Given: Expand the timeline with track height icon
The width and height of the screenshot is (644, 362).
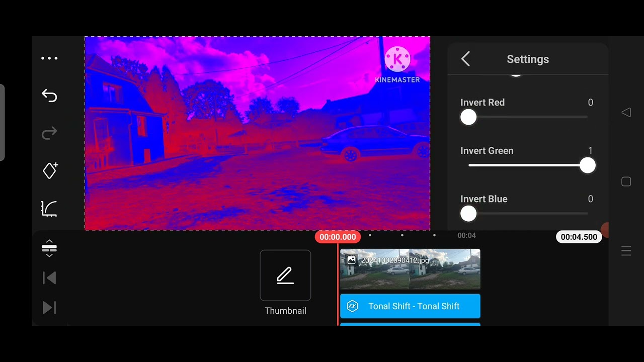Looking at the screenshot, I should click(x=49, y=248).
